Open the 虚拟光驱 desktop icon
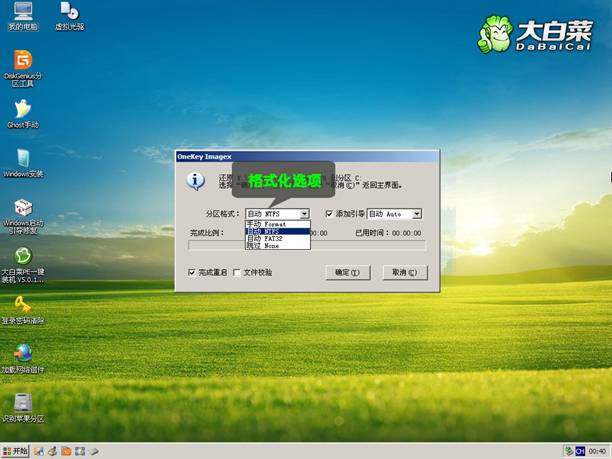This screenshot has width=612, height=459. click(69, 14)
